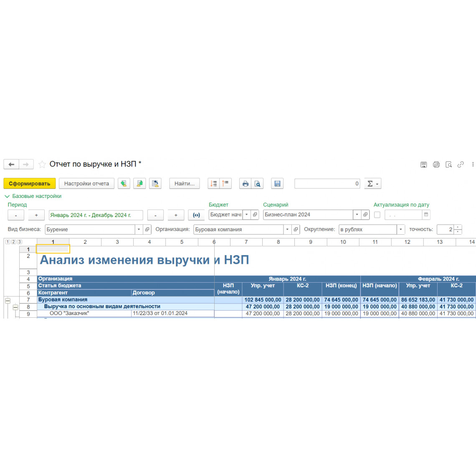
Task: Click the yellow Сформировать button
Action: tap(30, 183)
